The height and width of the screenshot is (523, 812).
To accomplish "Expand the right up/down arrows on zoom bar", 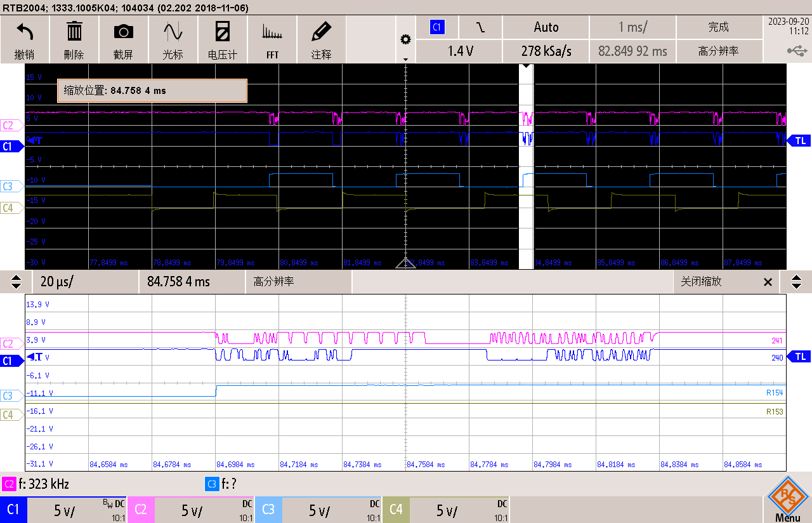I will (x=796, y=282).
